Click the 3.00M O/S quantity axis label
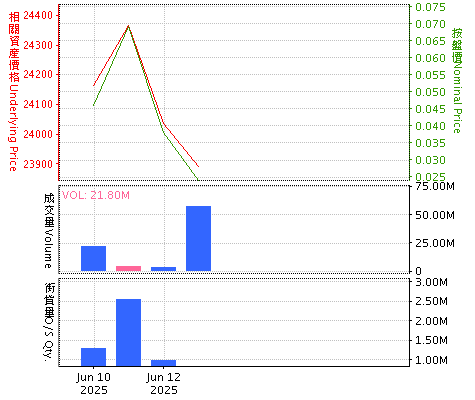The width and height of the screenshot is (475, 400). pyautogui.click(x=431, y=282)
